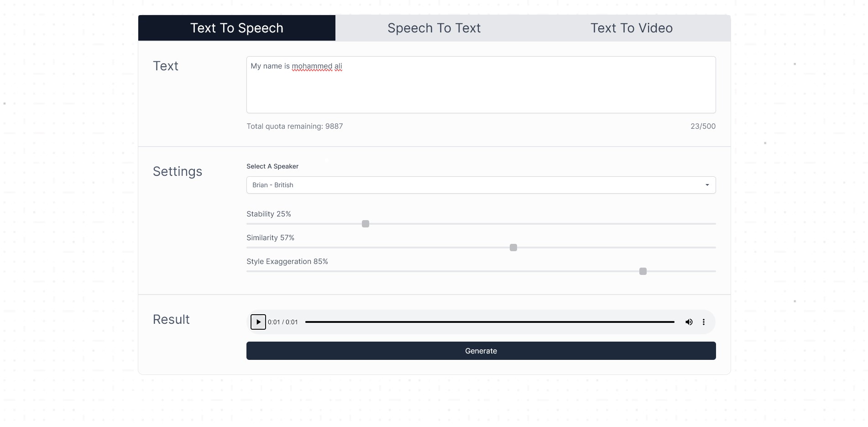Image resolution: width=868 pixels, height=427 pixels.
Task: Click the Generate button
Action: (481, 351)
